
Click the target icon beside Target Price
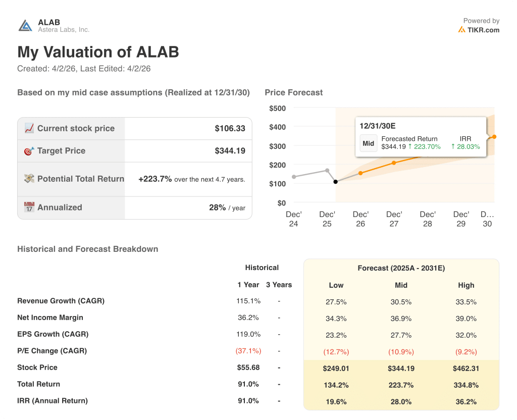pyautogui.click(x=29, y=151)
